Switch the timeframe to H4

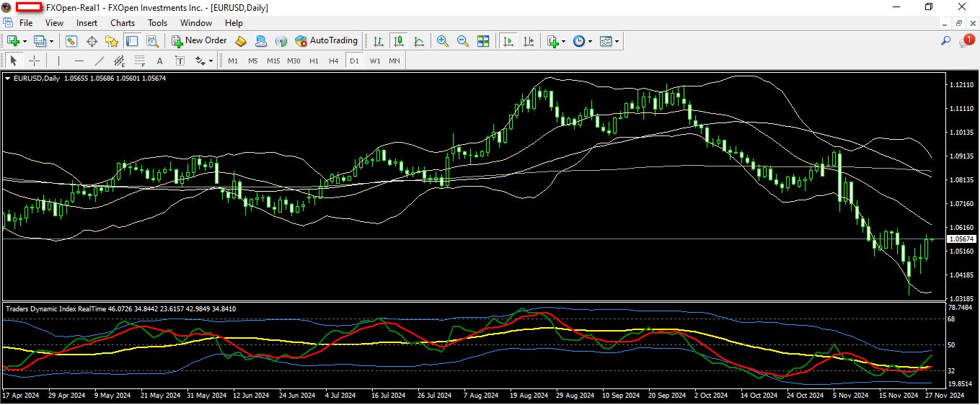(x=334, y=61)
